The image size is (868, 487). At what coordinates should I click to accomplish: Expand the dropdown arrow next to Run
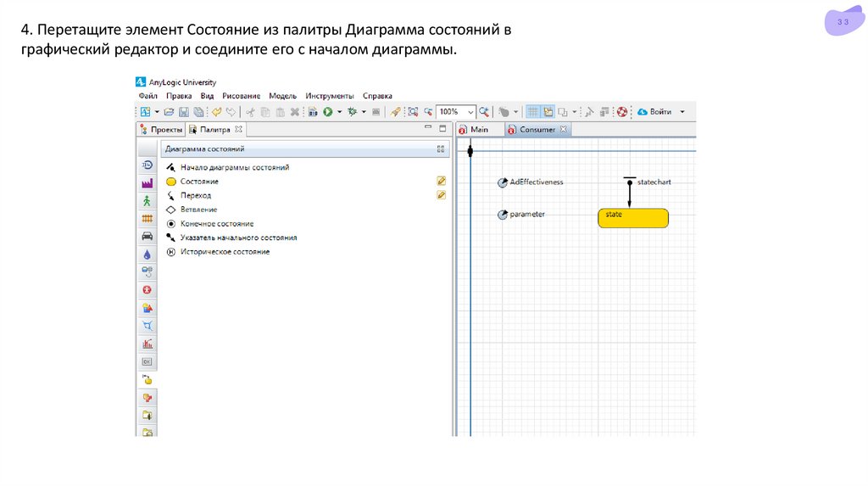pyautogui.click(x=339, y=112)
